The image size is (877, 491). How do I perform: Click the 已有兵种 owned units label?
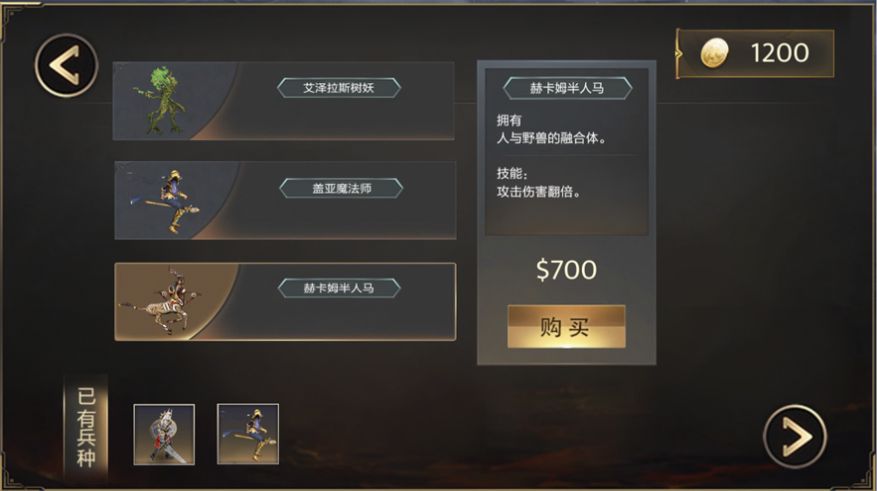pos(86,427)
